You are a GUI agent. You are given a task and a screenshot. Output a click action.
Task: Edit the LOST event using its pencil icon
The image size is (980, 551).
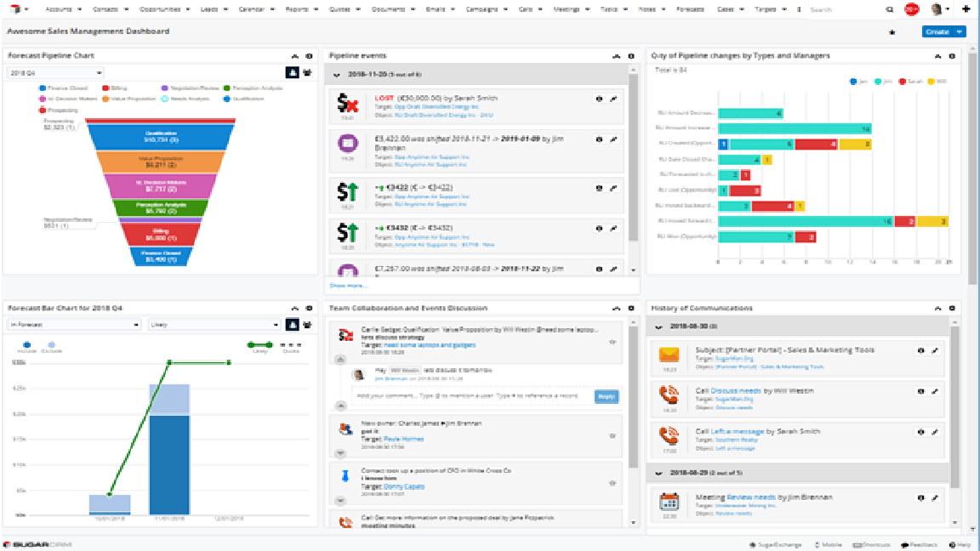613,99
